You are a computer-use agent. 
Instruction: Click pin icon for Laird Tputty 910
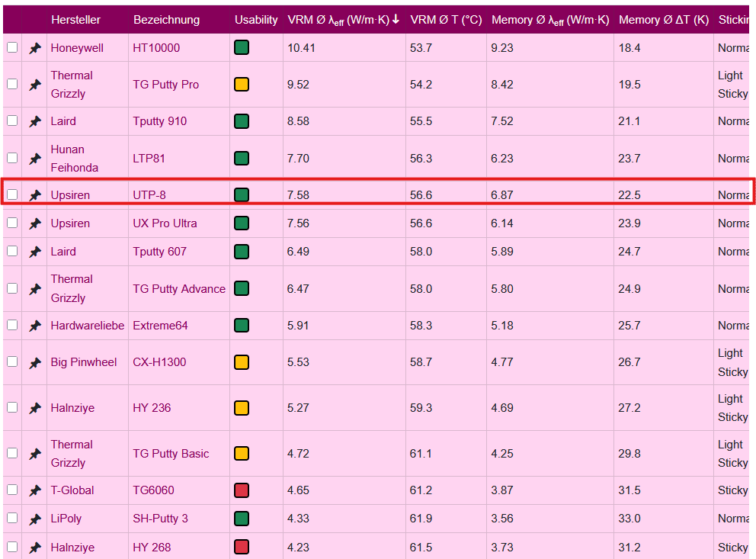[35, 121]
